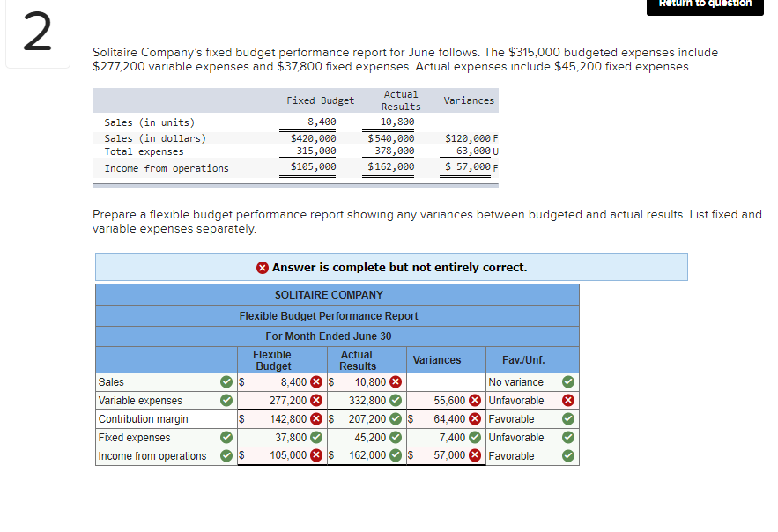Screen dimensions: 778x532
Task: Click the red X beside Sales flexible budget 8,400
Action: [315, 381]
